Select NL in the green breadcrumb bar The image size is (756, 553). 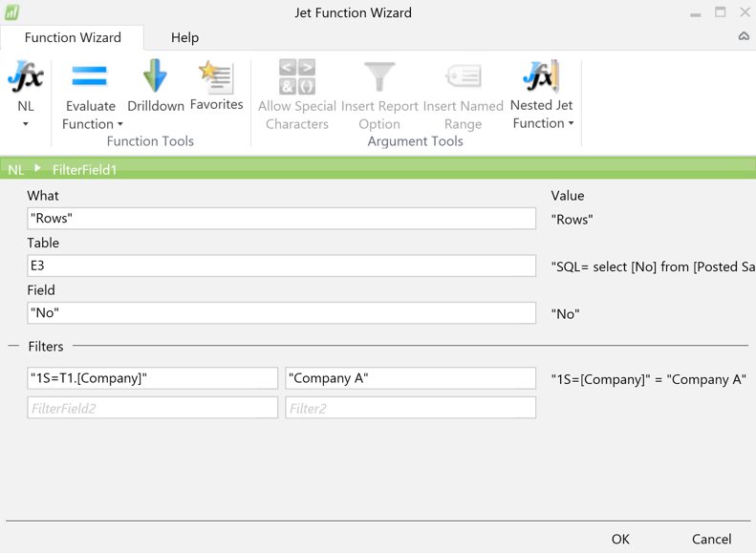(16, 170)
